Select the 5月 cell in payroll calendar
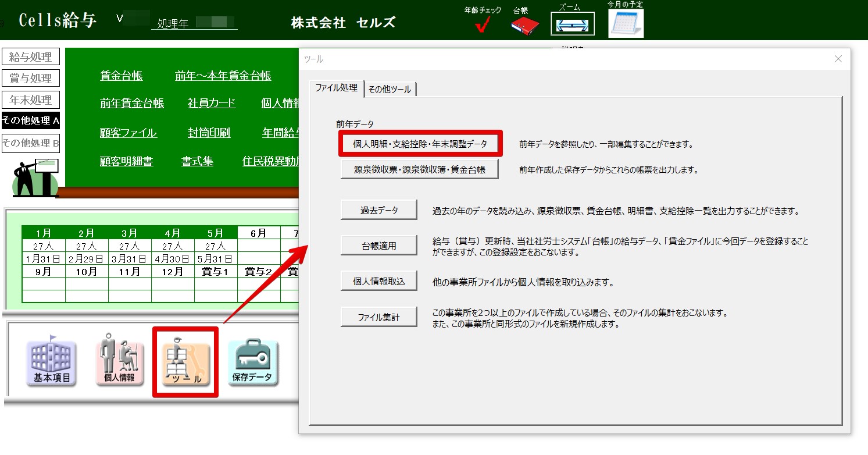Viewport: 868px width, 455px height. tap(215, 233)
